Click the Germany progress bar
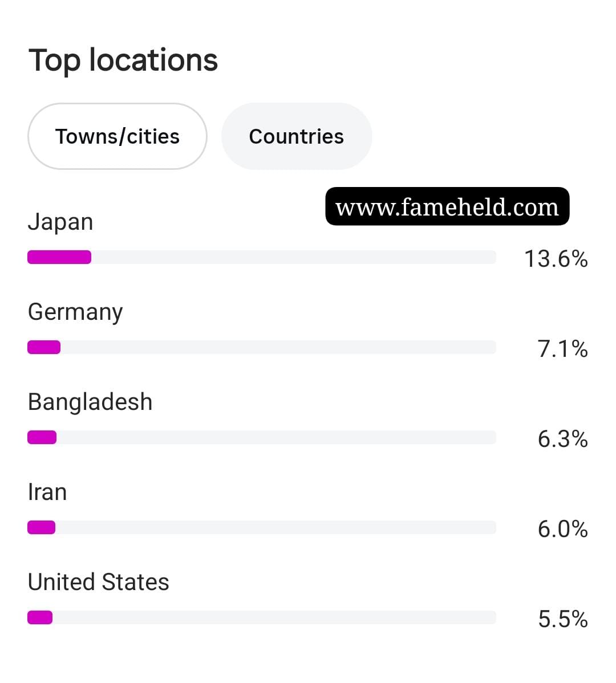 coord(261,347)
